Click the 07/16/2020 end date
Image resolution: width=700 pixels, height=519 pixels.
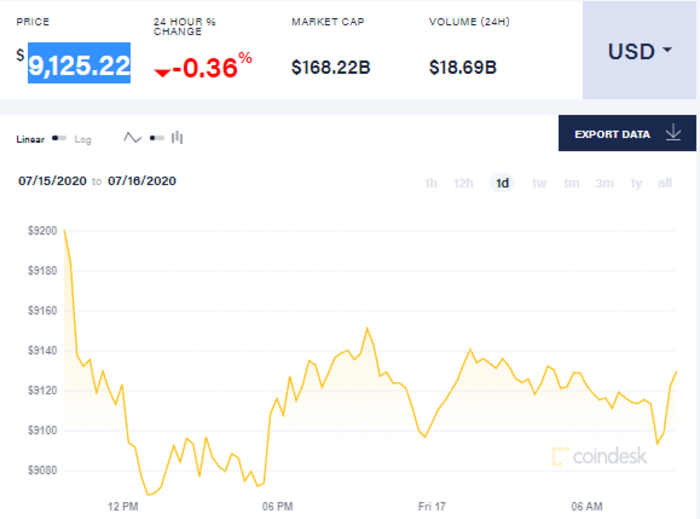click(x=141, y=181)
